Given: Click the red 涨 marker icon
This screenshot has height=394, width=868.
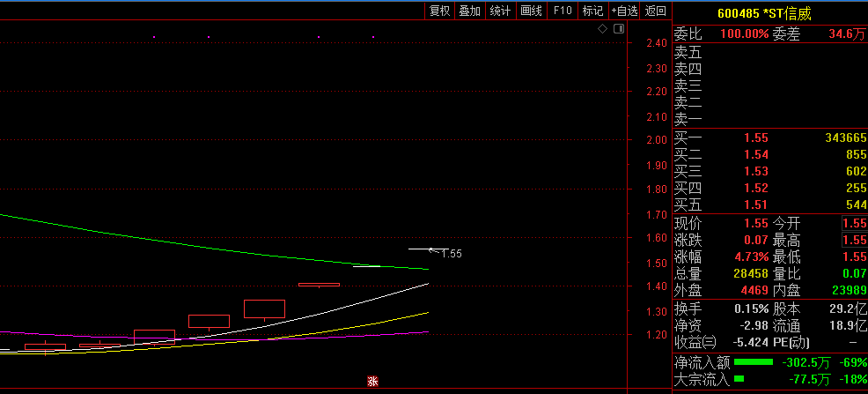Looking at the screenshot, I should click(373, 382).
